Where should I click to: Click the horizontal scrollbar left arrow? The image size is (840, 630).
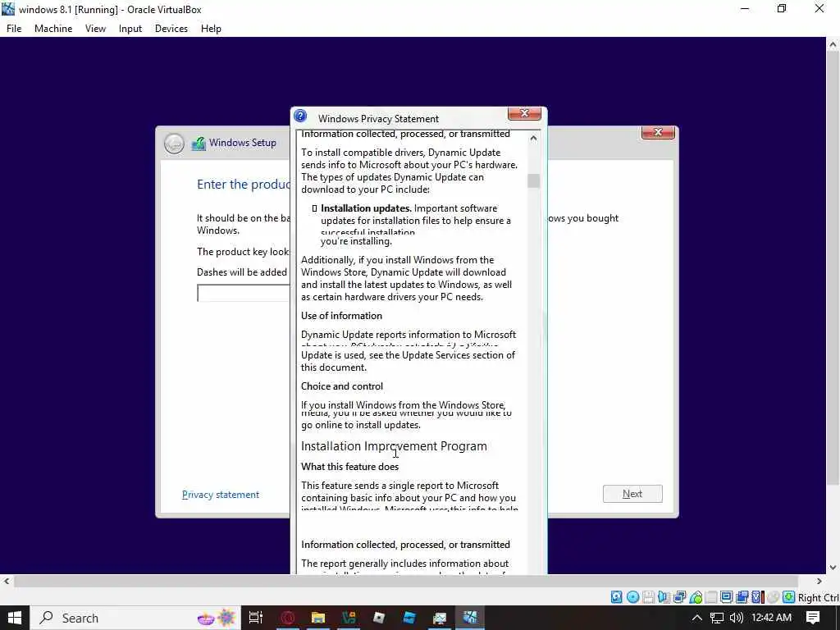pos(7,582)
